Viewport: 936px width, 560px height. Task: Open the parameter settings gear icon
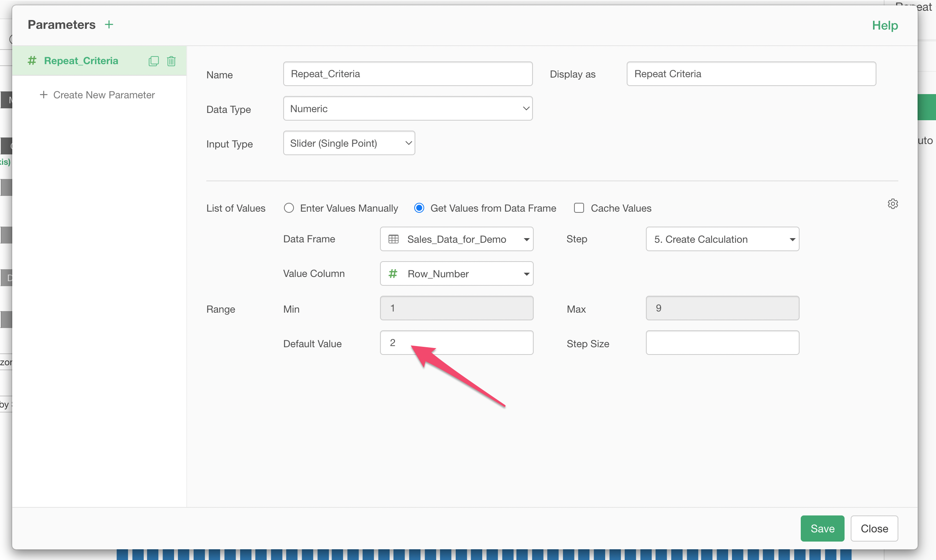point(893,204)
